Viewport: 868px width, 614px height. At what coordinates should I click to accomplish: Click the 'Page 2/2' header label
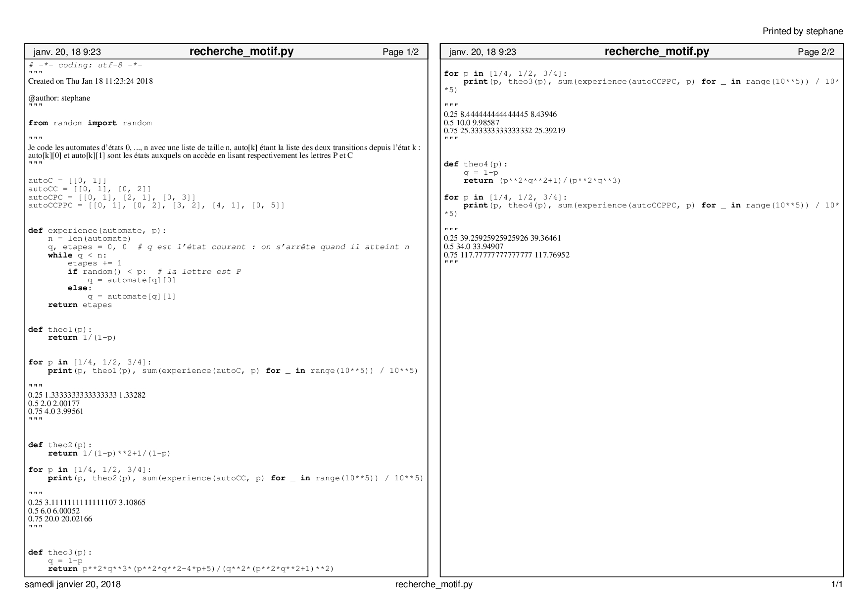(816, 52)
